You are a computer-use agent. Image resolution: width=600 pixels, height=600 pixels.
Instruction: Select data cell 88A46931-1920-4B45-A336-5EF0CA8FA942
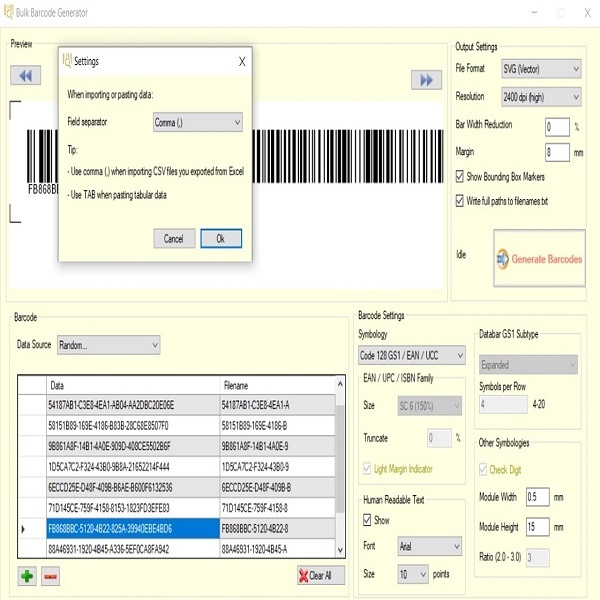[133, 549]
